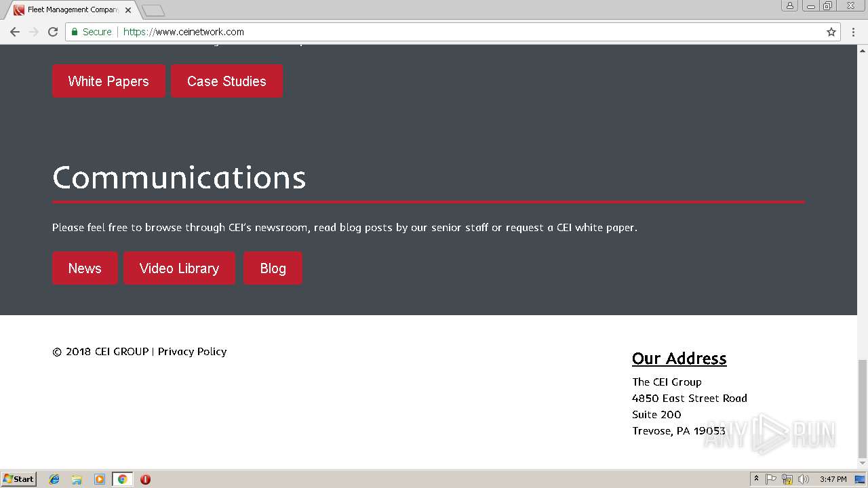
Task: Follow the Privacy Policy link
Action: click(192, 352)
